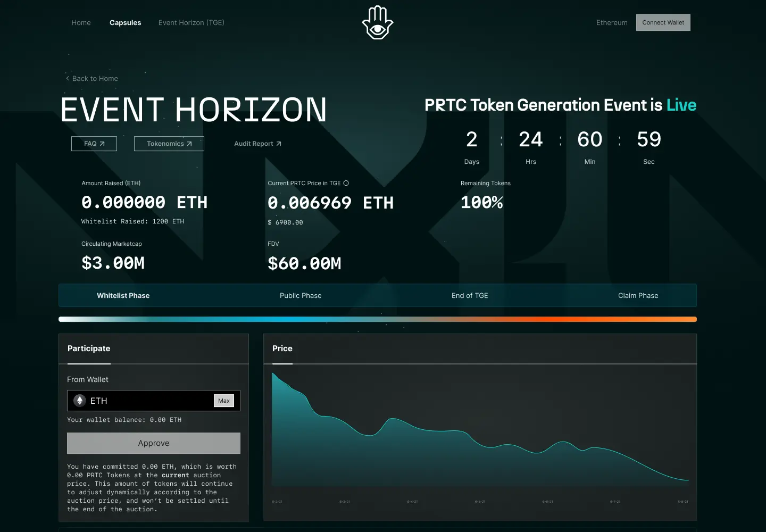Viewport: 766px width, 532px height.
Task: Click the Approve button
Action: pos(154,443)
